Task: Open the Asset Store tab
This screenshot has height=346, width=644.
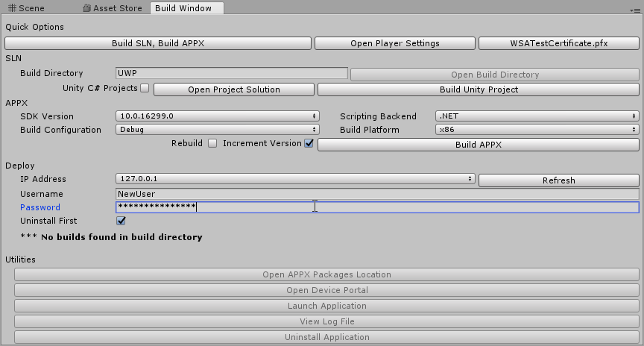Action: pos(114,8)
